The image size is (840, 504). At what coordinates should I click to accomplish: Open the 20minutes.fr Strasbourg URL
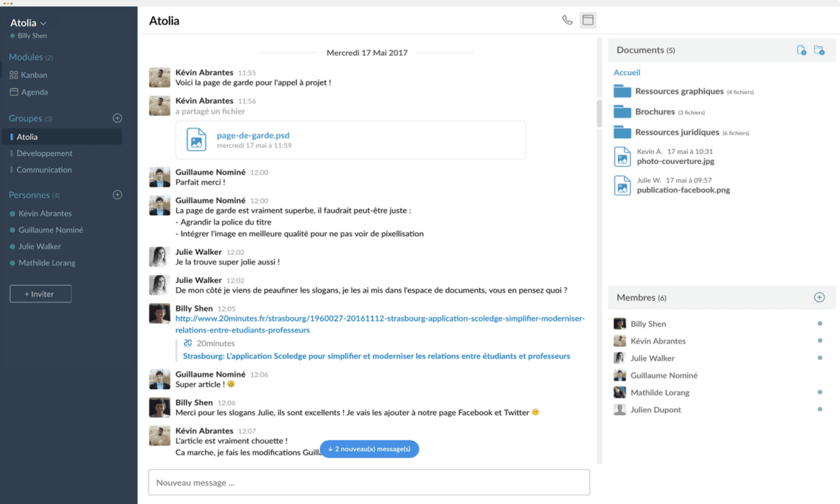(x=380, y=324)
